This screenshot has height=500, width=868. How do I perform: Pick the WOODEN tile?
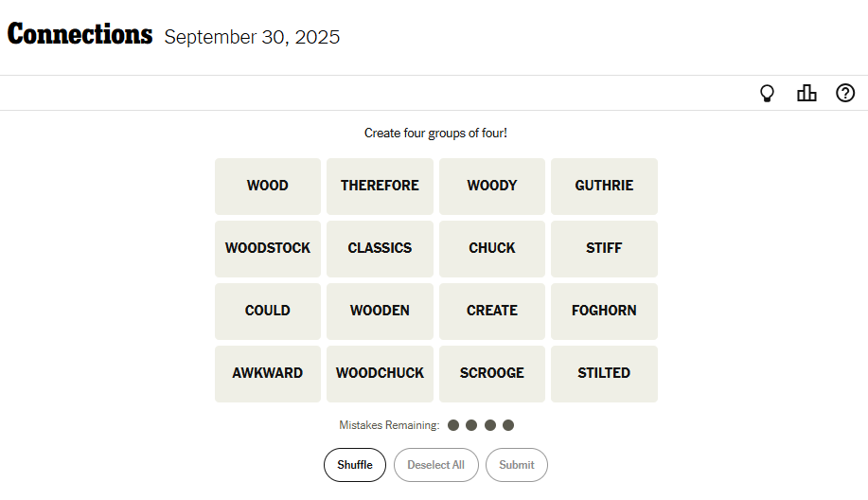(x=380, y=312)
